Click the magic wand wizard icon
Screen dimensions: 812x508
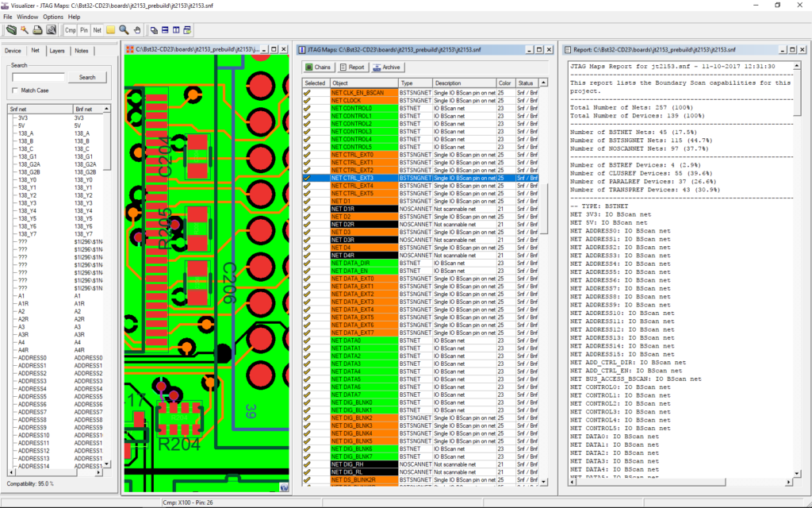[25, 30]
